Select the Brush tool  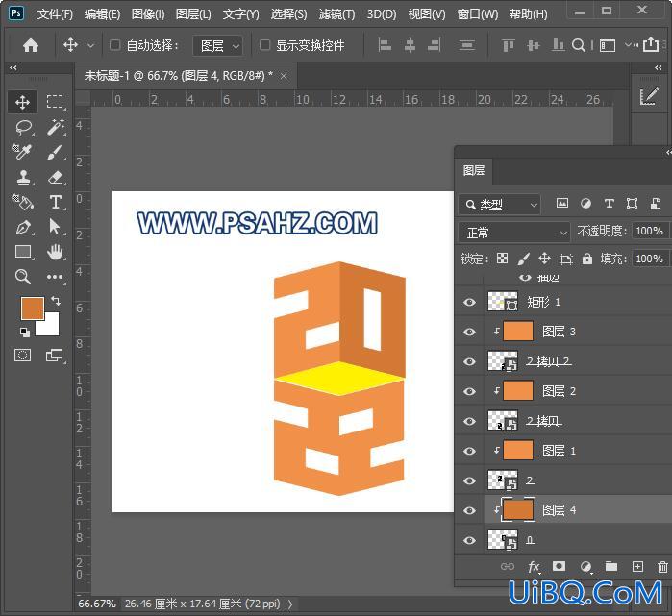[55, 152]
